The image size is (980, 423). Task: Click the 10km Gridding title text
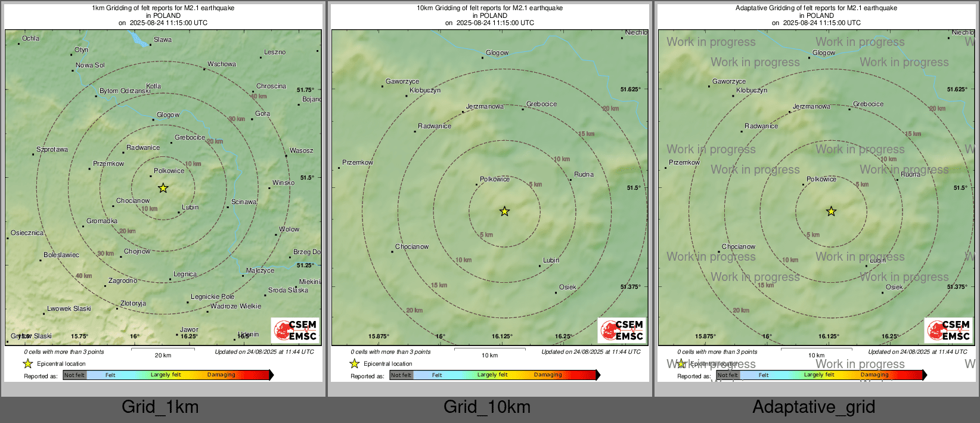pos(490,8)
